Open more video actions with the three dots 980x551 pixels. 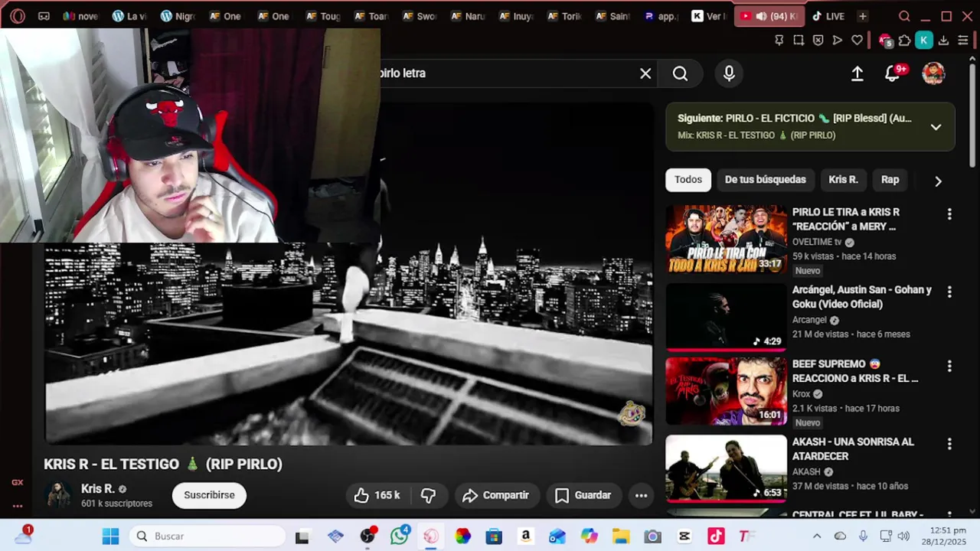coord(642,495)
